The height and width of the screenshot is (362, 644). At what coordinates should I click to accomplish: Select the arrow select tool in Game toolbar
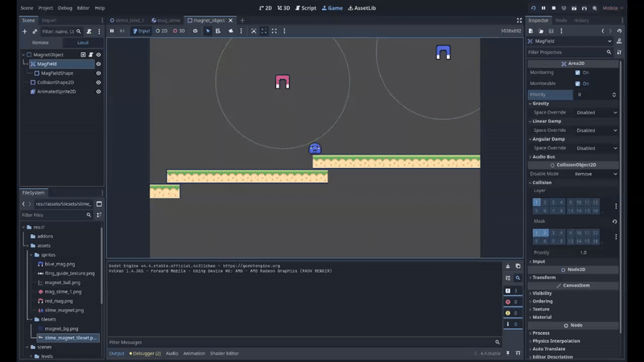[x=208, y=31]
